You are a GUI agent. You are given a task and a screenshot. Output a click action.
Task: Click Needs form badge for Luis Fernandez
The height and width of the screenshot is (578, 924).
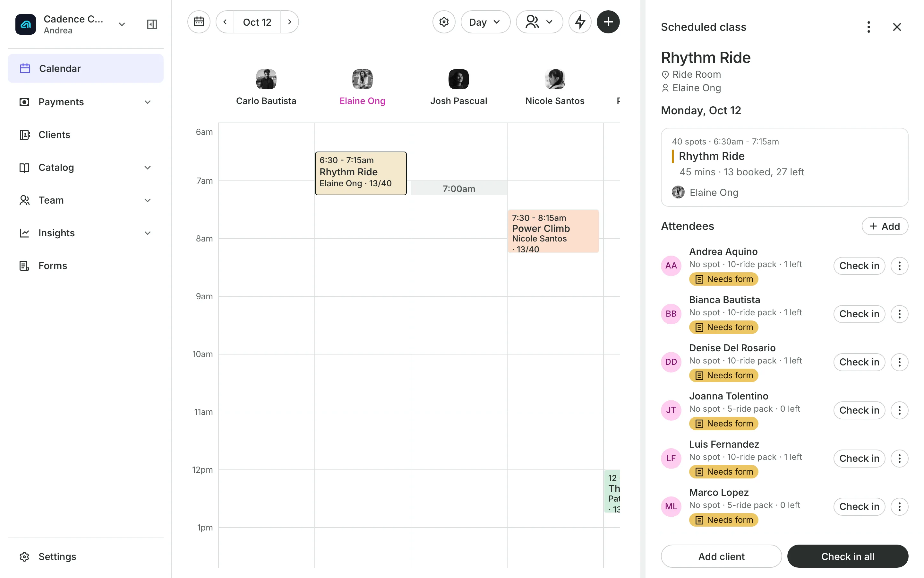pos(723,472)
